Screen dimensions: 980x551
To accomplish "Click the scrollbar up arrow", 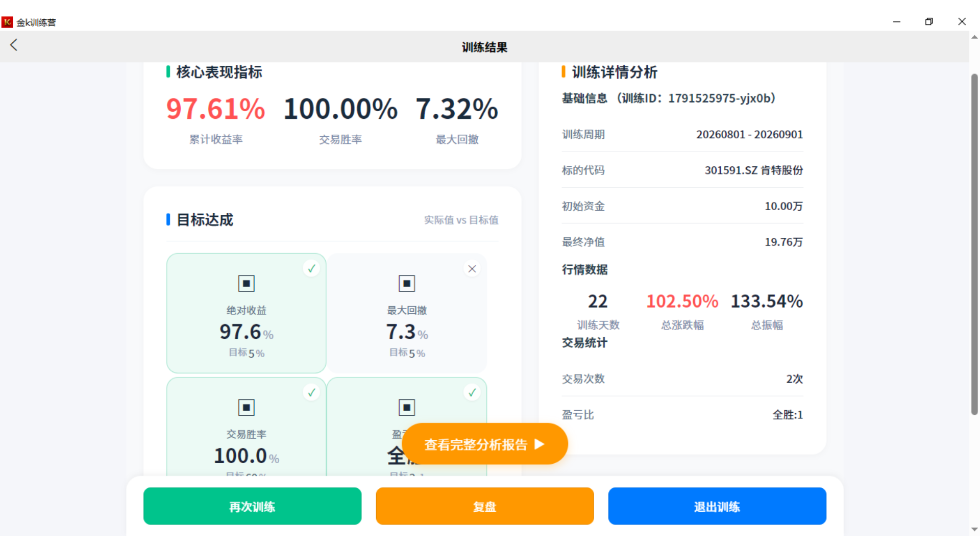I will pyautogui.click(x=974, y=37).
